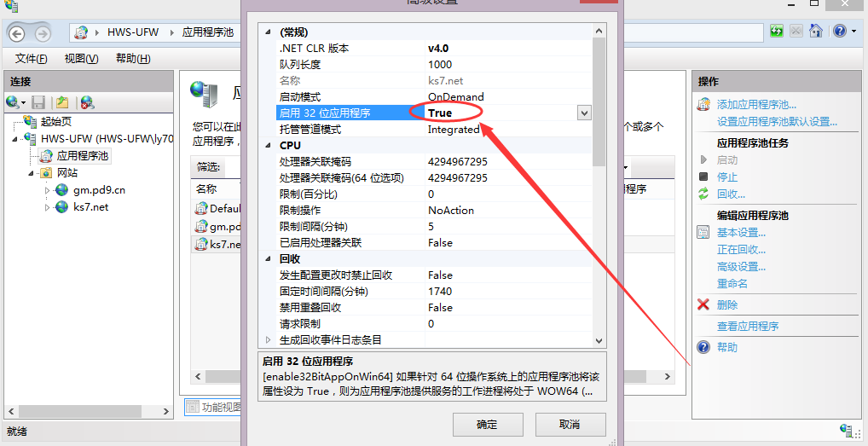The image size is (868, 446).
Task: Click the globe icon beside gm.pd9.cn
Action: click(62, 190)
